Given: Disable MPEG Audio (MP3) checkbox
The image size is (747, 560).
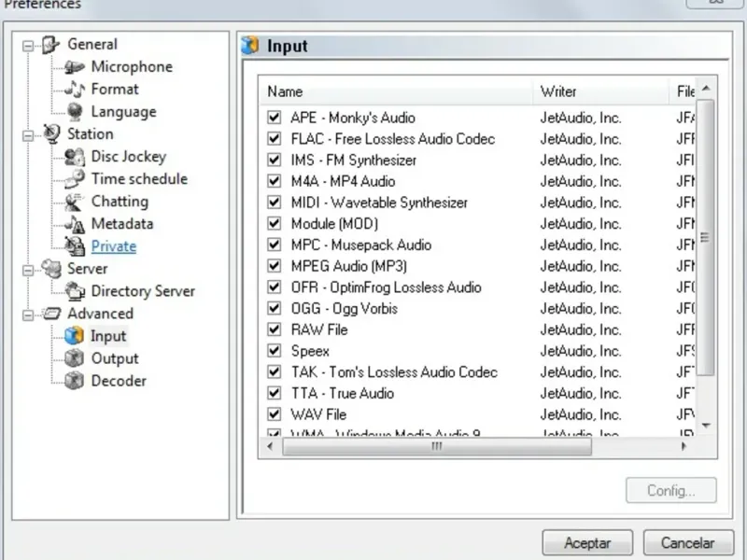Looking at the screenshot, I should 274,266.
